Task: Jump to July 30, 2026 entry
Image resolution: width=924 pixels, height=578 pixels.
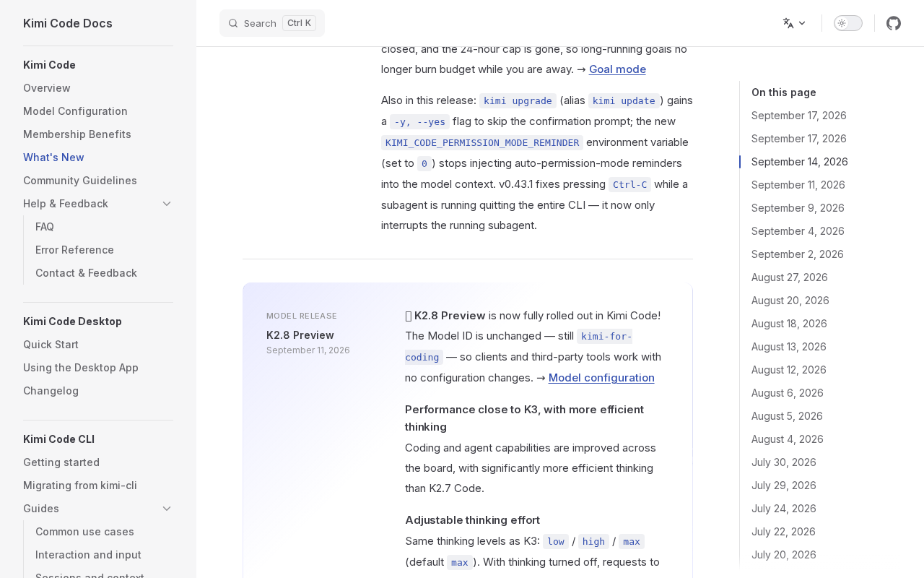Action: click(x=784, y=462)
